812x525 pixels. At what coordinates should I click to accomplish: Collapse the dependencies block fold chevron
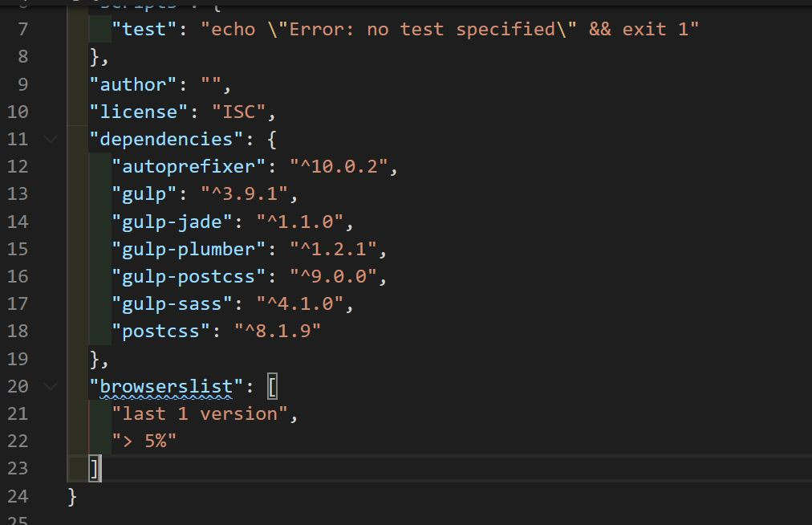pyautogui.click(x=51, y=139)
